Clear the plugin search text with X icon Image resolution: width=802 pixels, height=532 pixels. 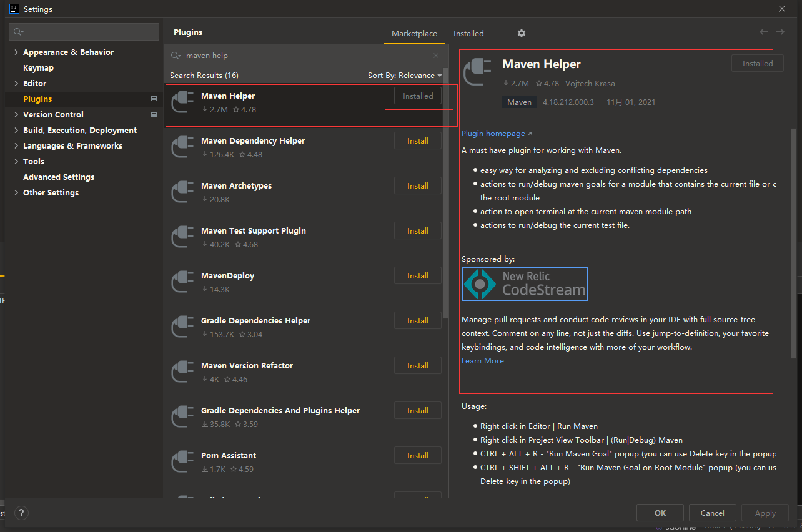click(x=436, y=56)
